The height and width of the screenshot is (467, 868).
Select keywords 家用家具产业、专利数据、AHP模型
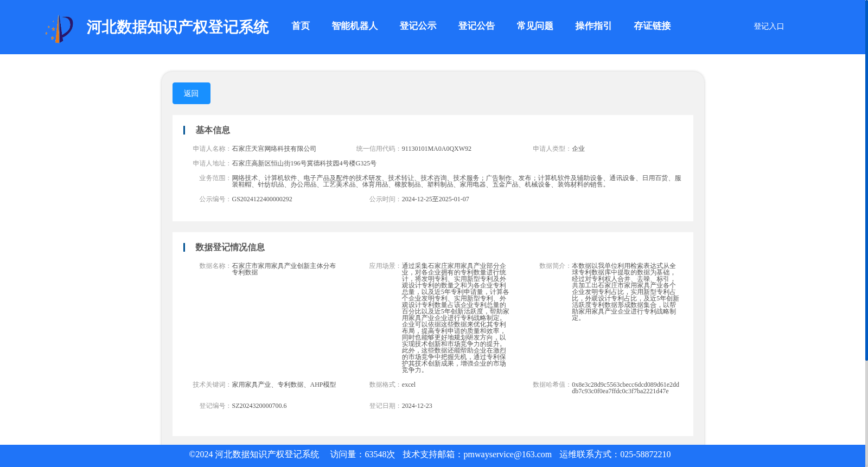(x=284, y=385)
